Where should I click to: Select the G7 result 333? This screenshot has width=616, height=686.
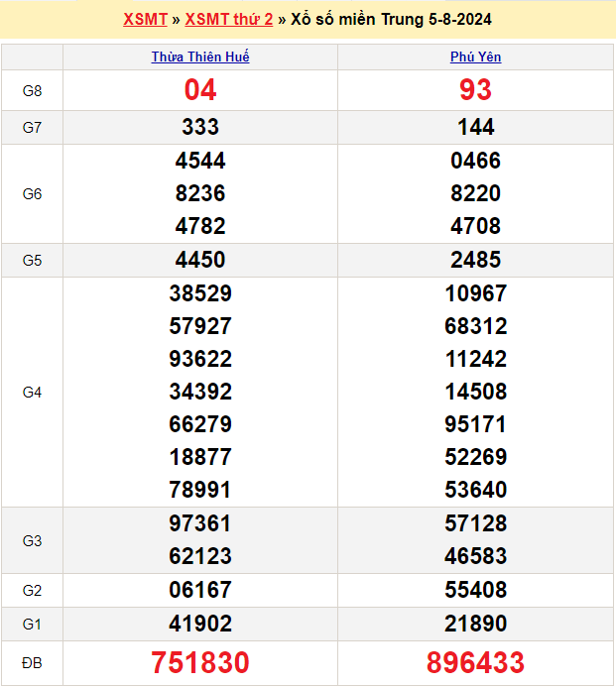pyautogui.click(x=200, y=127)
